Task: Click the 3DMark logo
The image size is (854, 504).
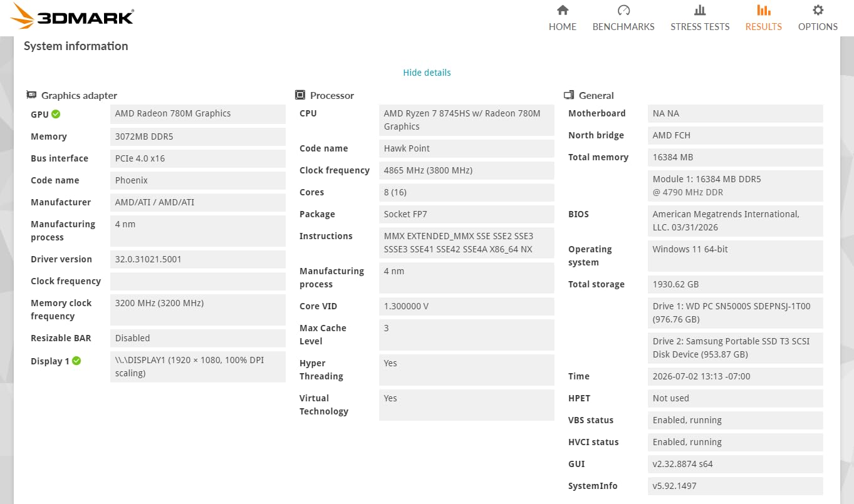Action: click(x=73, y=16)
